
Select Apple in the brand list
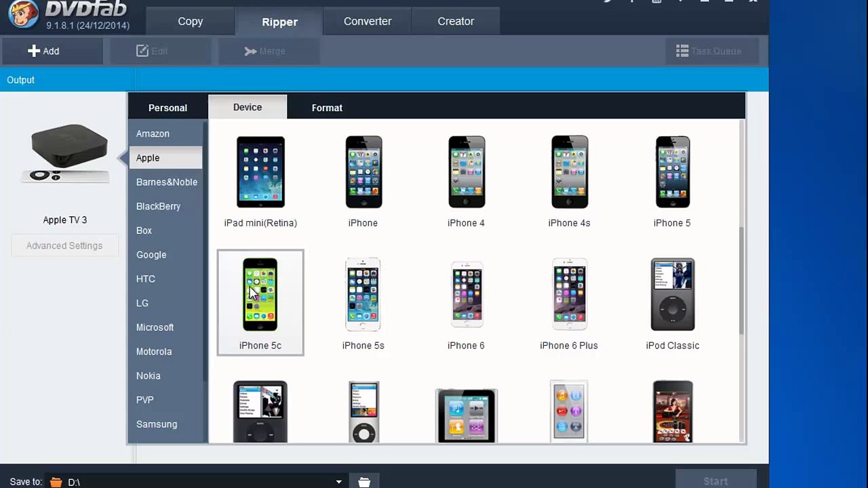pyautogui.click(x=165, y=158)
